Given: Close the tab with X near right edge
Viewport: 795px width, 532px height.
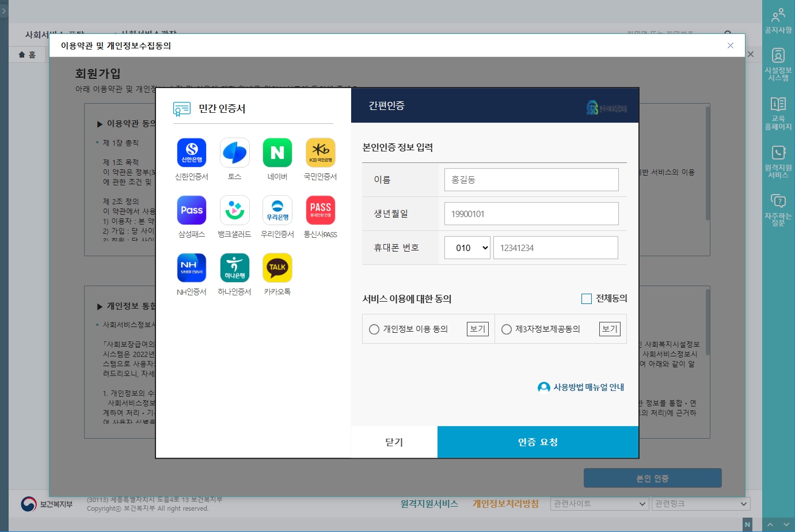Looking at the screenshot, I should [x=751, y=54].
